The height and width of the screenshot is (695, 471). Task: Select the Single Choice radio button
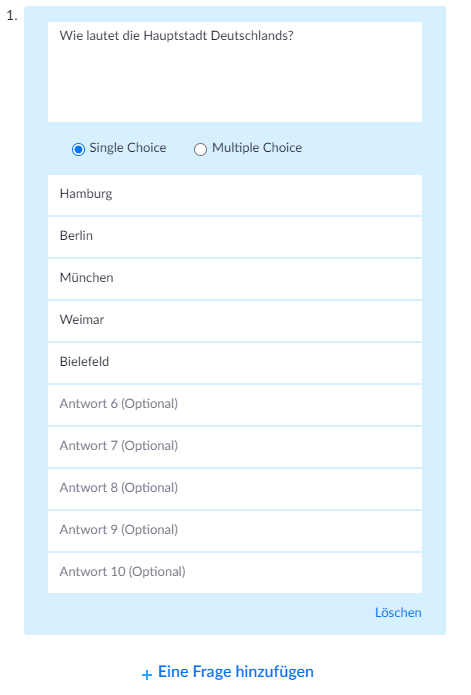click(x=78, y=149)
